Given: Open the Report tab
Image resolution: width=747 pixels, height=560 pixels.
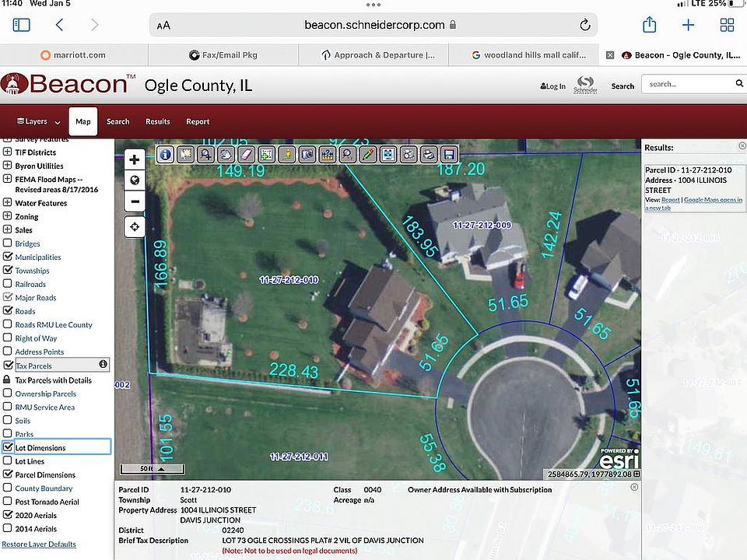Looking at the screenshot, I should click(198, 121).
